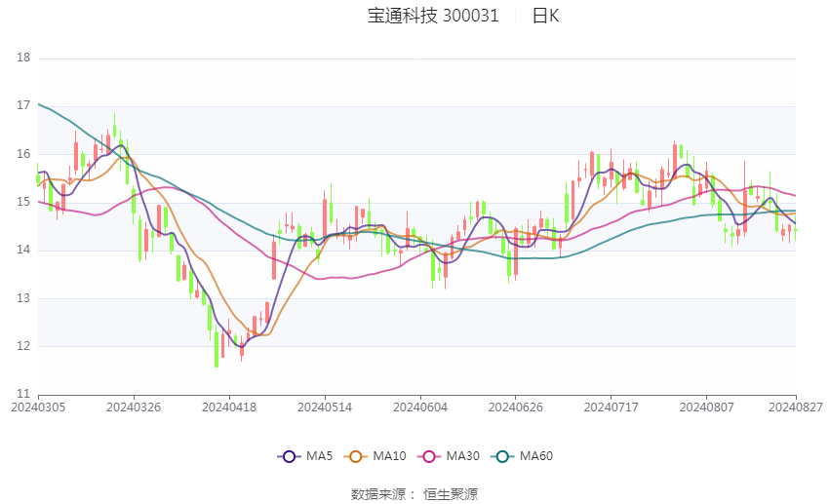Click the 20240717 date on the axis
The image size is (829, 504).
pyautogui.click(x=611, y=406)
